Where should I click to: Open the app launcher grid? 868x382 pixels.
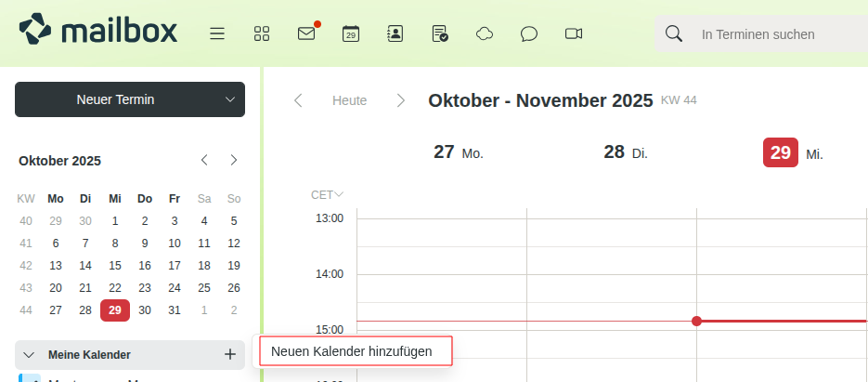pos(262,33)
